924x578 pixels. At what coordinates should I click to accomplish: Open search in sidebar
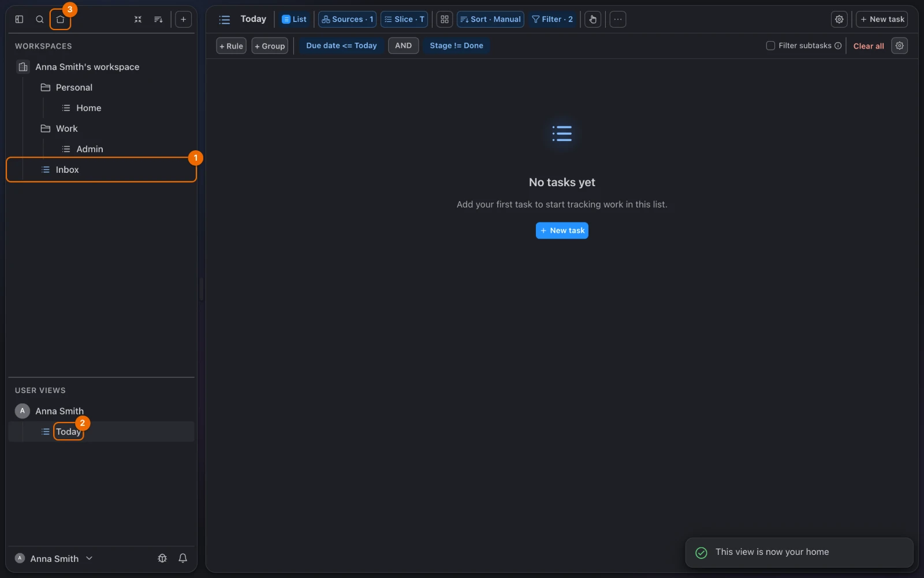(40, 19)
